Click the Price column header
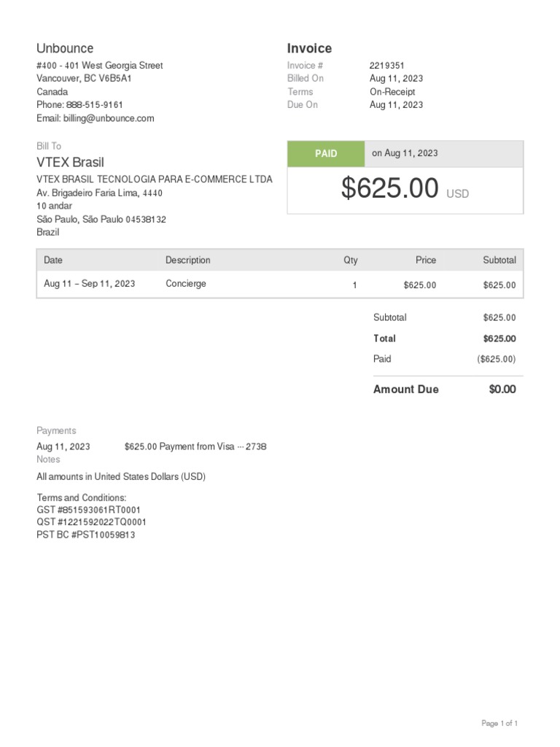Screen dimensions: 560x747 tap(426, 260)
